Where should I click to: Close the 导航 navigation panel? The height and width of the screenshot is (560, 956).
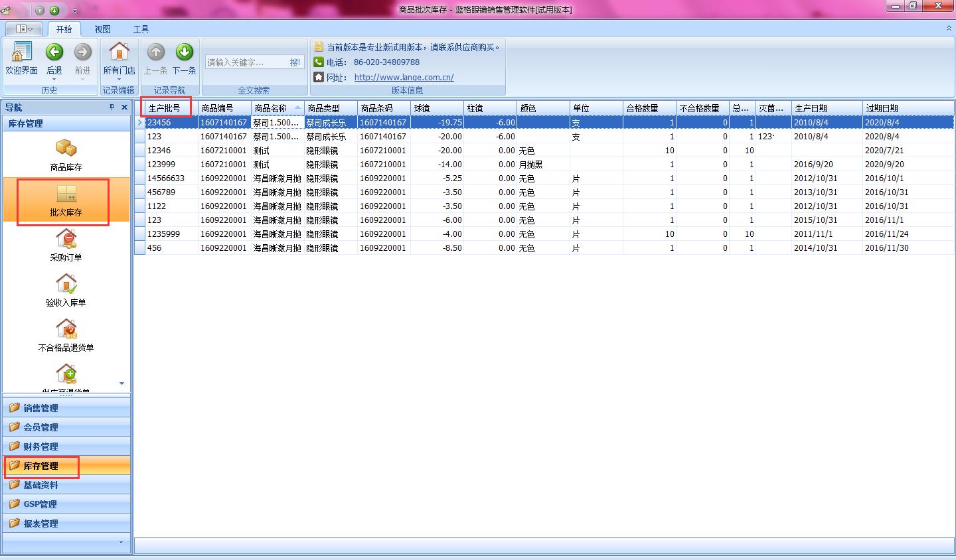pyautogui.click(x=124, y=107)
